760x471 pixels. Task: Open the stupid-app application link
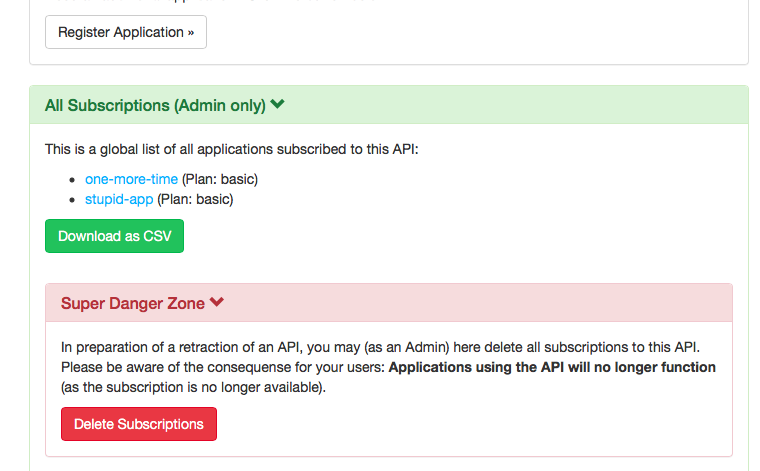(x=119, y=199)
